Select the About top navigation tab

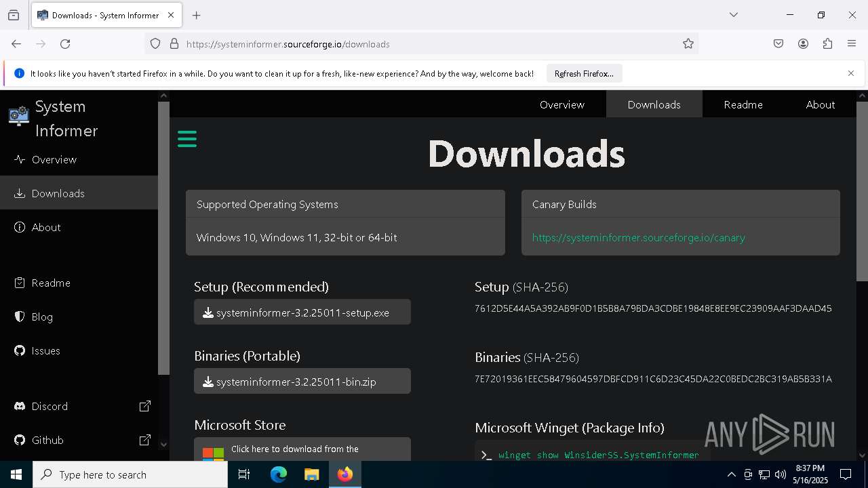[x=821, y=104]
